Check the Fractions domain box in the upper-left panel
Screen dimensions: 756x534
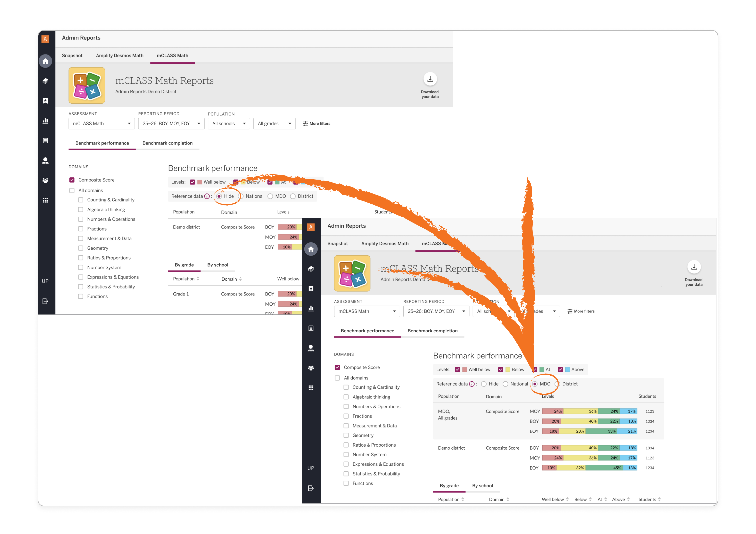[81, 229]
